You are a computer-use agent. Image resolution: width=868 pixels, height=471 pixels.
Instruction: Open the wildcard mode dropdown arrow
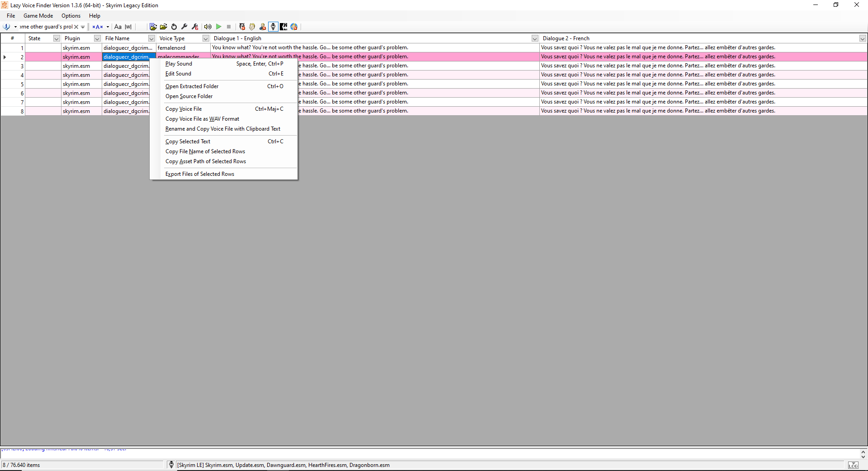tap(108, 27)
